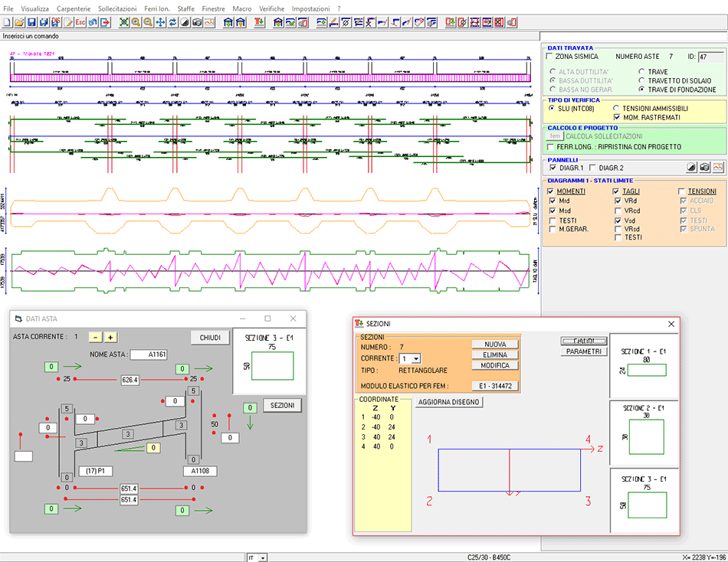Go to previous asta with minus button

(95, 337)
